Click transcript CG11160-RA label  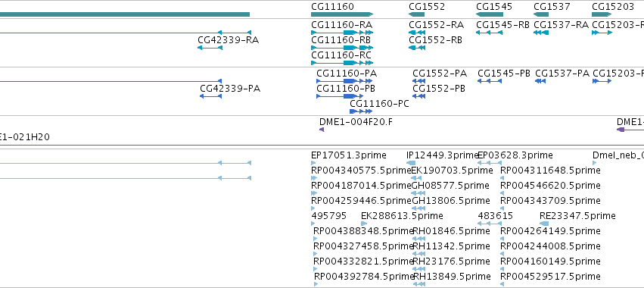click(342, 25)
